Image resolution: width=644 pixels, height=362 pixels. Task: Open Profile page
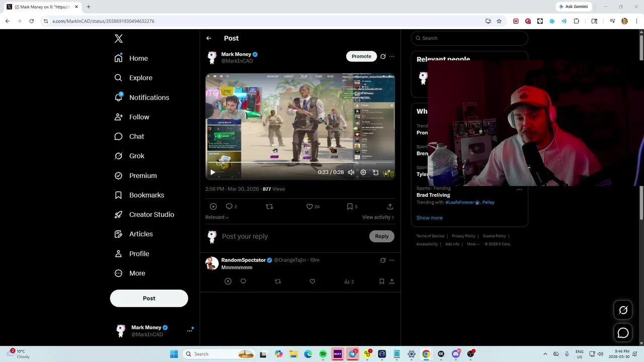[132, 254]
